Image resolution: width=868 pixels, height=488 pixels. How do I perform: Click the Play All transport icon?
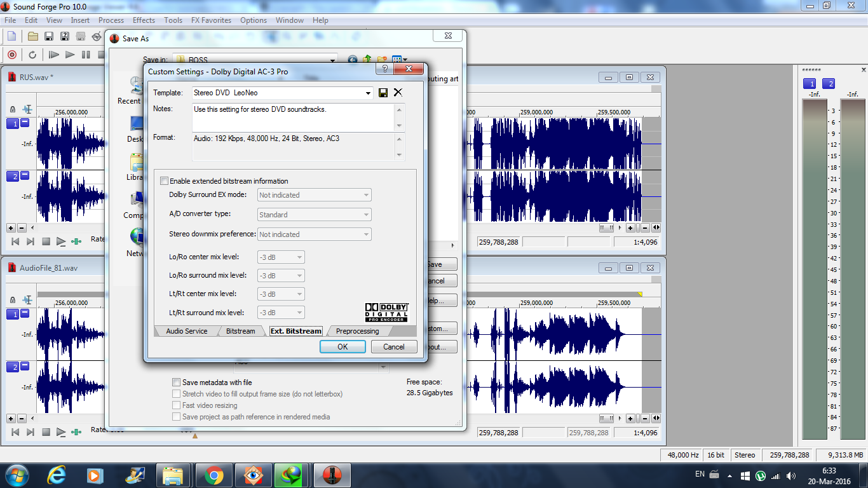(x=54, y=55)
